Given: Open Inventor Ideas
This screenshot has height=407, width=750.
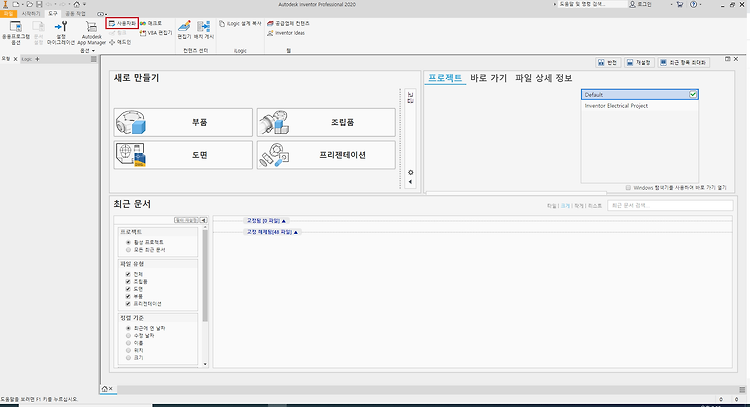Looking at the screenshot, I should pos(286,33).
